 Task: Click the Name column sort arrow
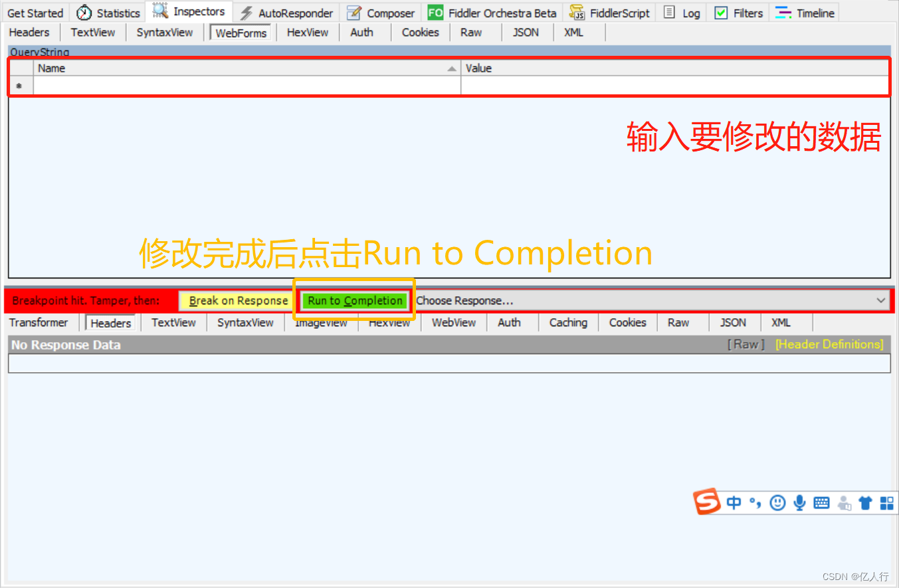coord(452,68)
